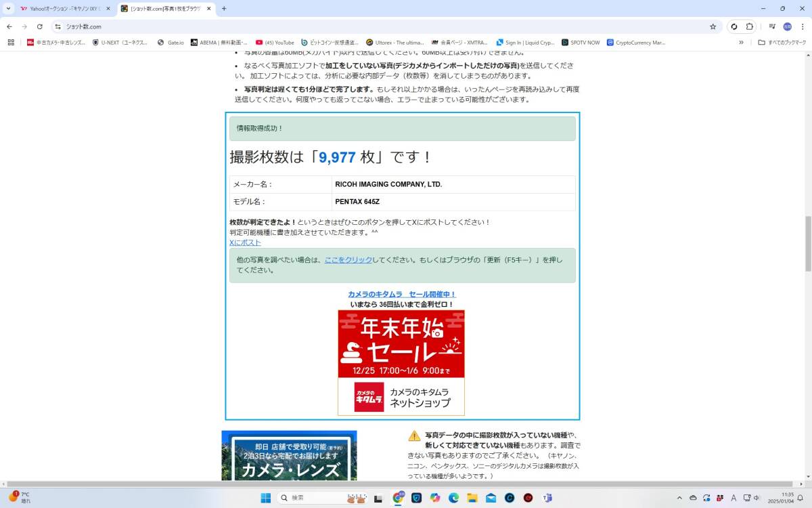Image resolution: width=812 pixels, height=508 pixels.
Task: Open the YouTube bookmark
Action: pyautogui.click(x=275, y=42)
